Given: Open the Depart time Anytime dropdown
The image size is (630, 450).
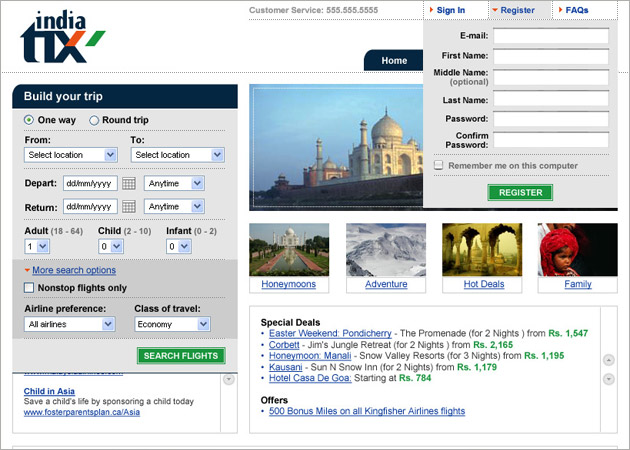Looking at the screenshot, I should (174, 183).
